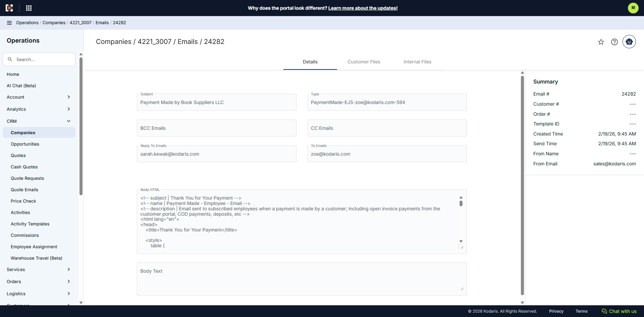The width and height of the screenshot is (644, 317).
Task: Switch to the Internal Files tab
Action: pyautogui.click(x=418, y=62)
